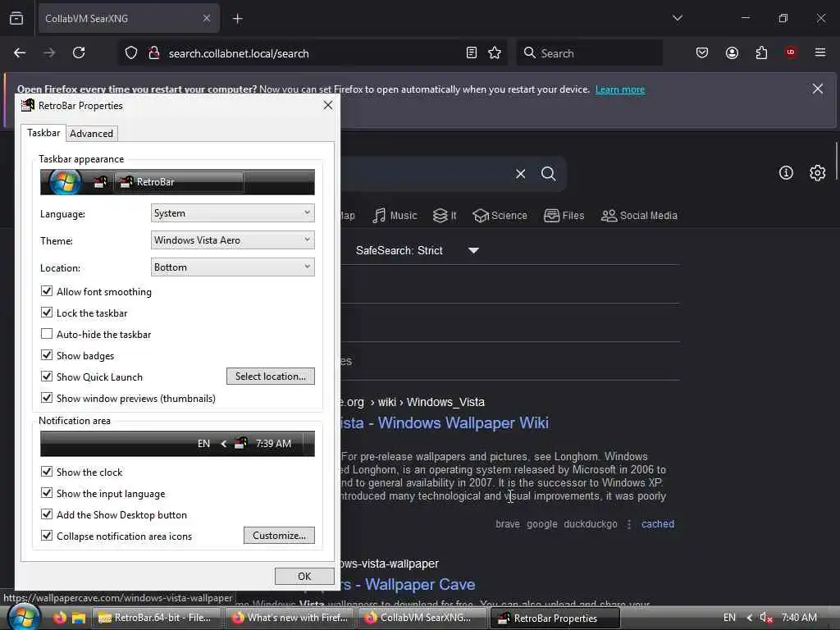This screenshot has height=630, width=840.
Task: Expand hidden notification icons arrow
Action: (749, 618)
